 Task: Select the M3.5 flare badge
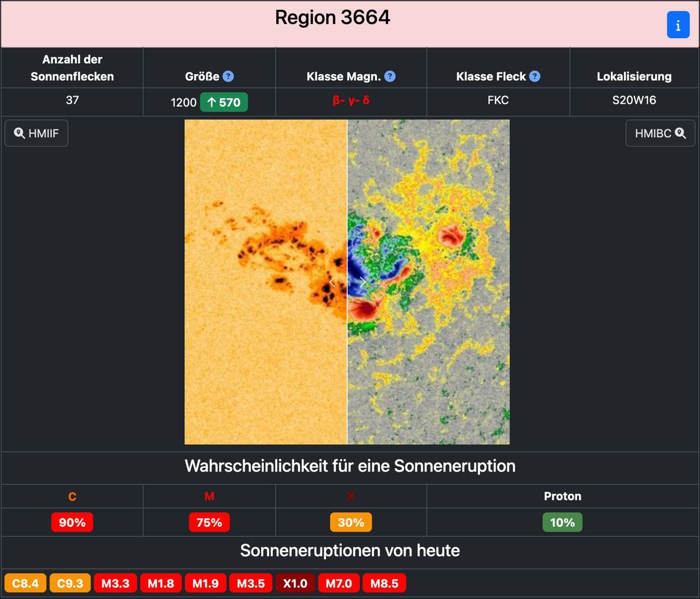pos(250,583)
